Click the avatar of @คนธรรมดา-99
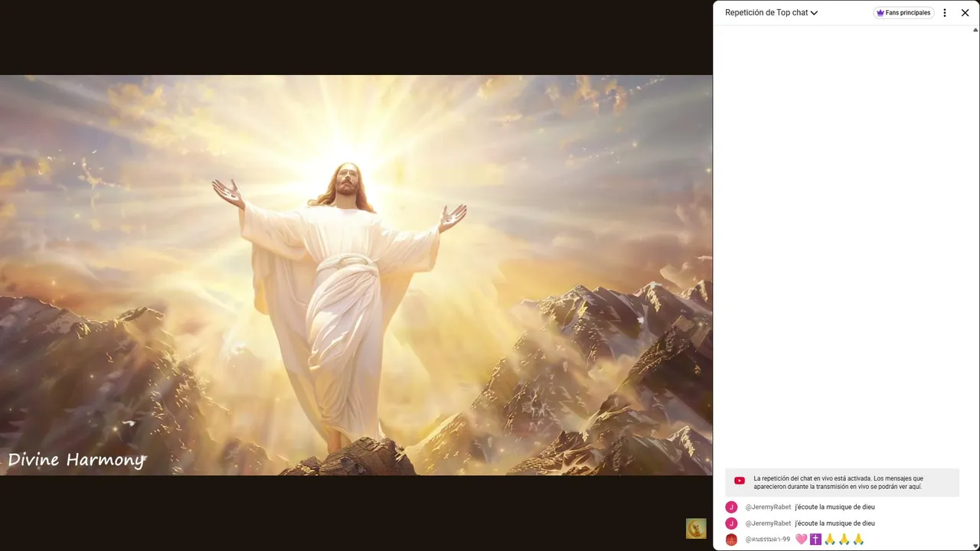Screen dimensions: 980x551 point(731,540)
